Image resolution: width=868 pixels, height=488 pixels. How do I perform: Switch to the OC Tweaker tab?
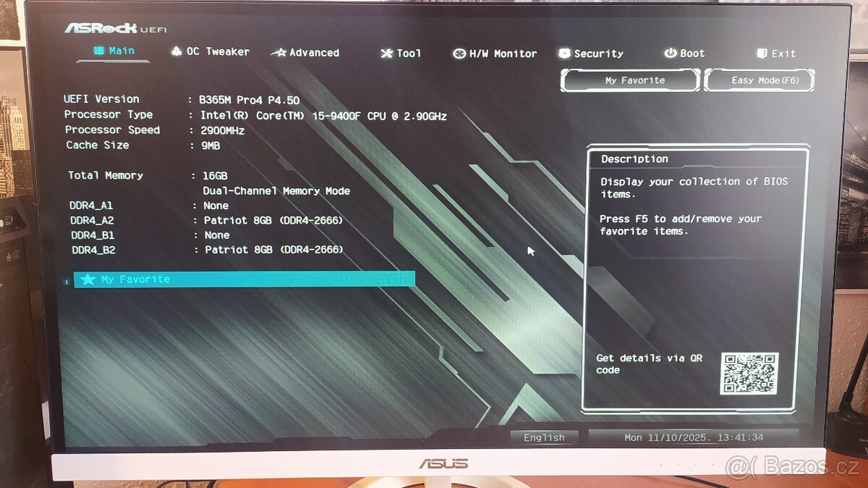(210, 51)
